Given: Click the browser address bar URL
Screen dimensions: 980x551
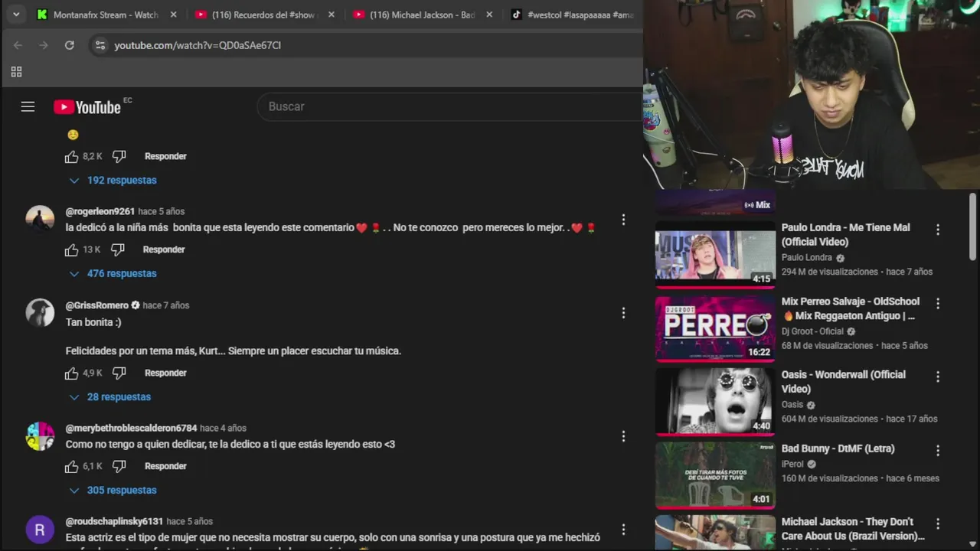Looking at the screenshot, I should 198,45.
